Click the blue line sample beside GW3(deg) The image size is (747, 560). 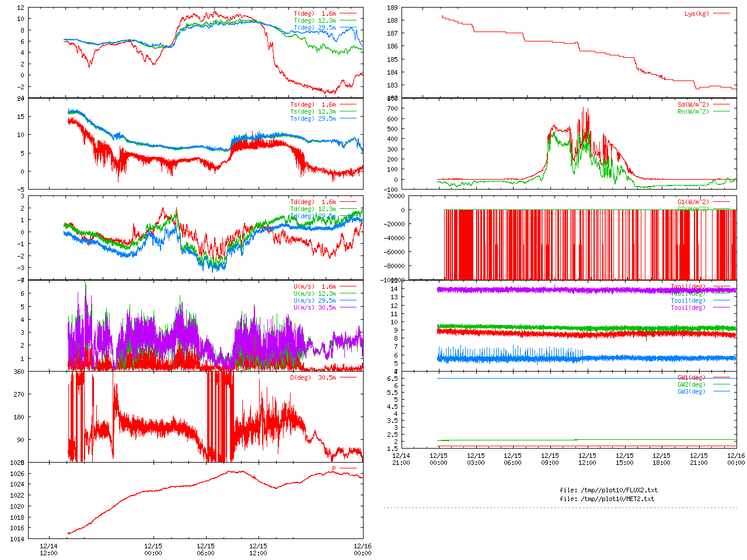pos(721,391)
